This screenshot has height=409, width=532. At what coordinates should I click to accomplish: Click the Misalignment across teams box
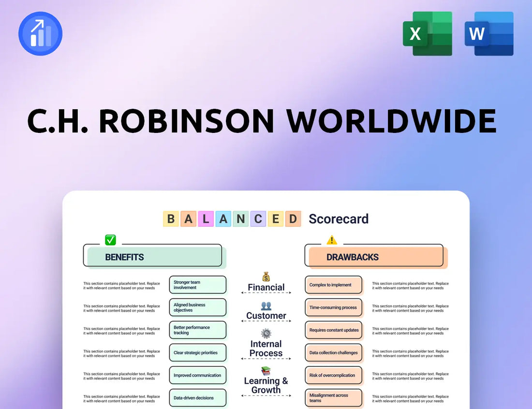pos(334,398)
